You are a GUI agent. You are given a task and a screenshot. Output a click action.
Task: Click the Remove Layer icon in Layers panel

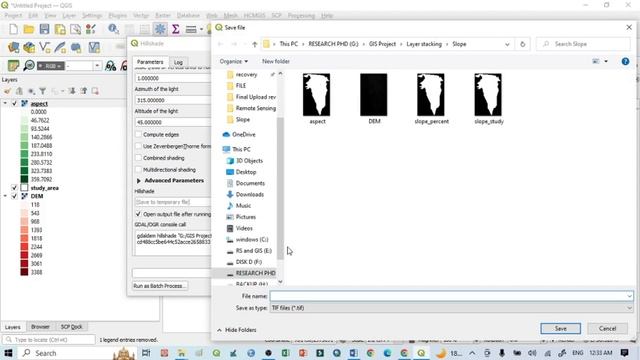pyautogui.click(x=95, y=91)
